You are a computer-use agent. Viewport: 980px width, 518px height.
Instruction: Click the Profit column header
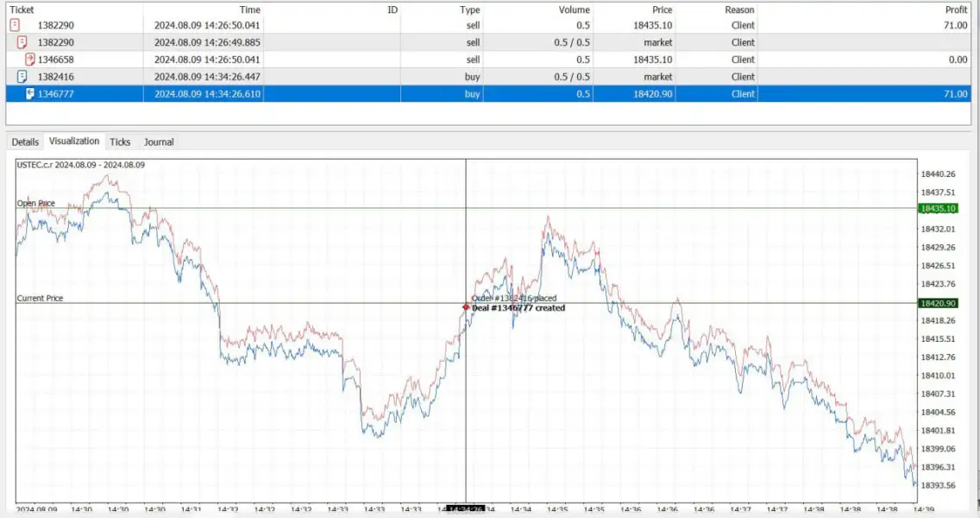click(956, 9)
